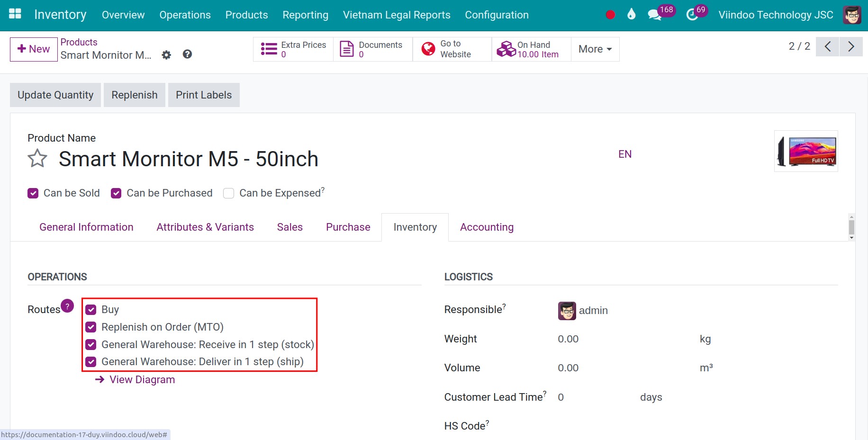
Task: Click the gear settings icon next to product name
Action: coord(166,55)
